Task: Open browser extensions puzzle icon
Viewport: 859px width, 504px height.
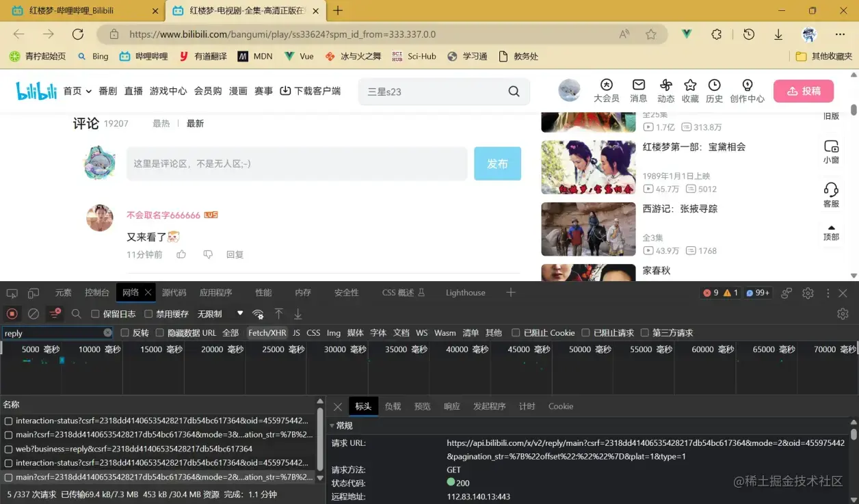Action: tap(717, 34)
